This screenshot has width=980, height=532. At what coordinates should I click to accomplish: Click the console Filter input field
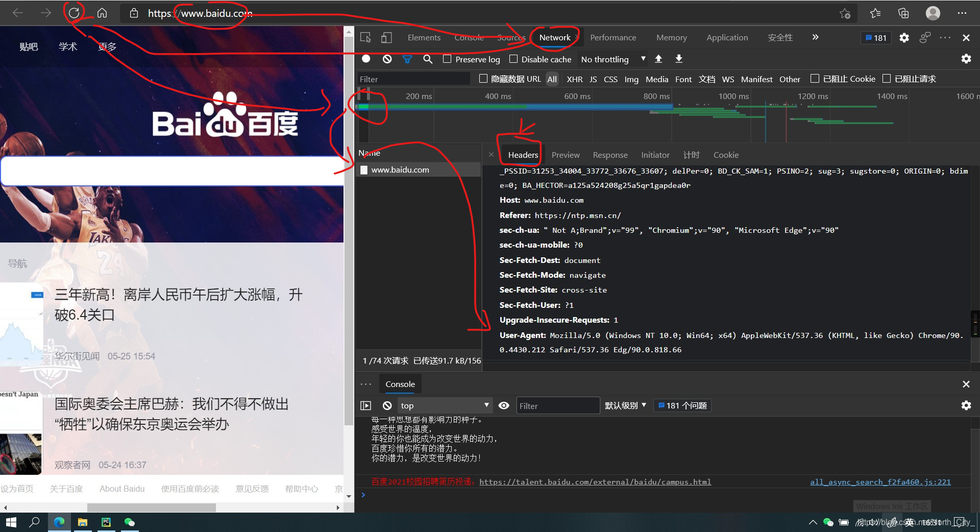pos(558,405)
